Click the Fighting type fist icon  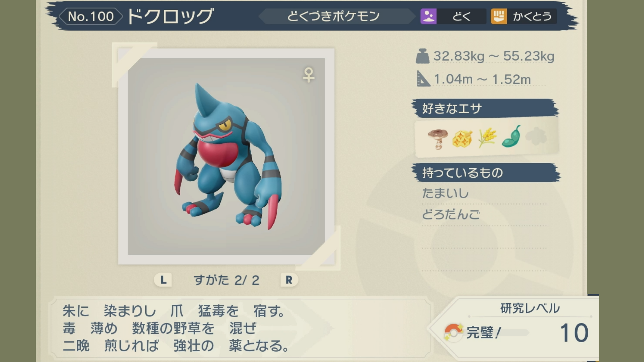[499, 16]
